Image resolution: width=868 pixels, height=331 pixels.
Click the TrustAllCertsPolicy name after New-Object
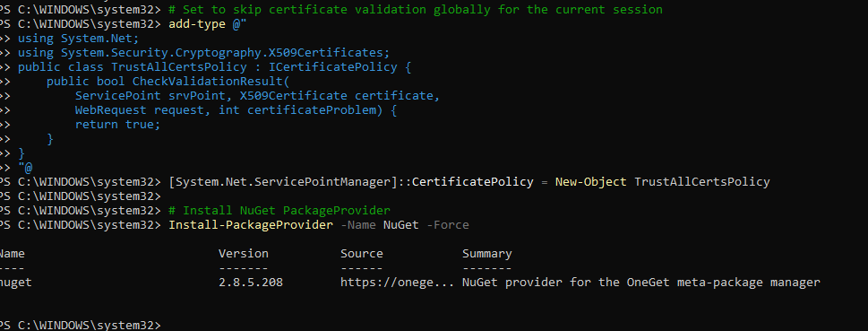(702, 181)
